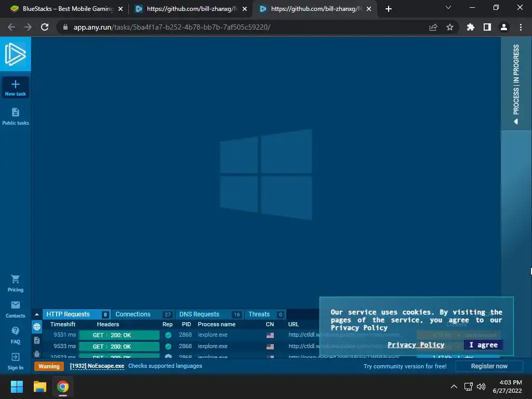Click the Process name column header

[x=217, y=324]
